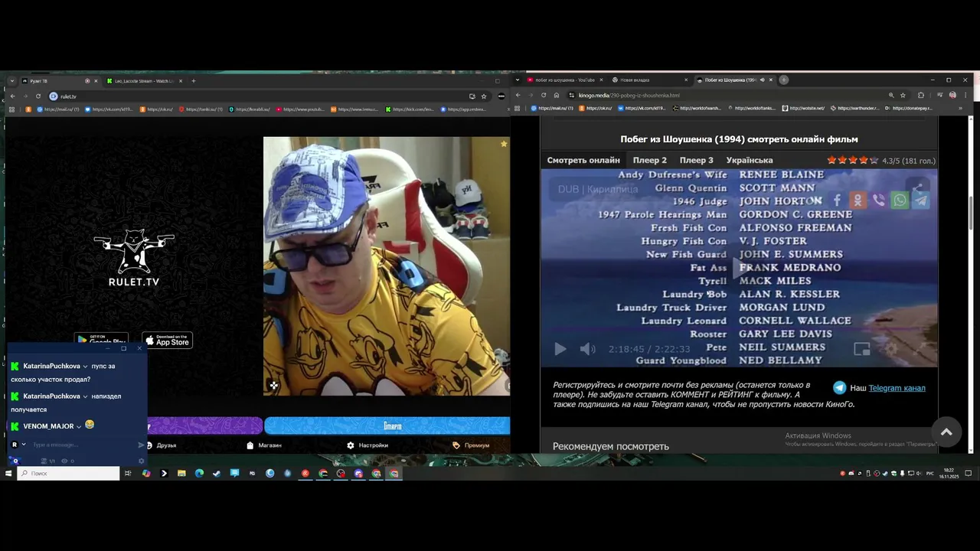The height and width of the screenshot is (551, 980).
Task: Open the chat identity dropdown beside R avatar
Action: (24, 445)
